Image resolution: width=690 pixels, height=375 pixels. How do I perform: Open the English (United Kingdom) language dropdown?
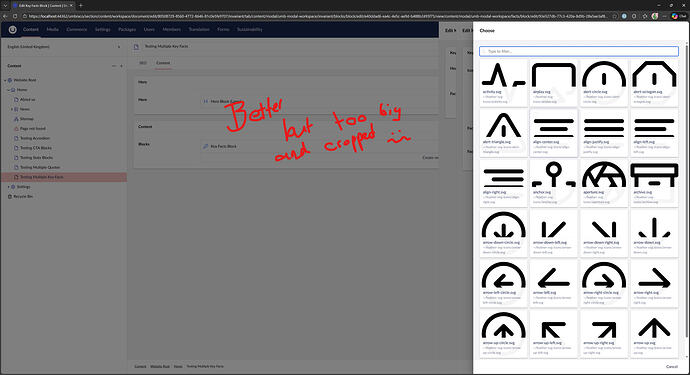coord(64,47)
